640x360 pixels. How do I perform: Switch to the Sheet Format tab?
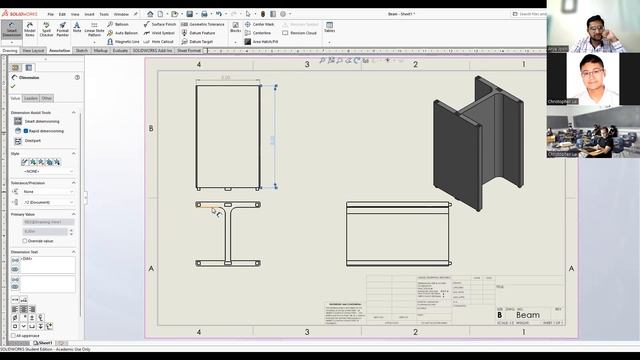point(189,51)
